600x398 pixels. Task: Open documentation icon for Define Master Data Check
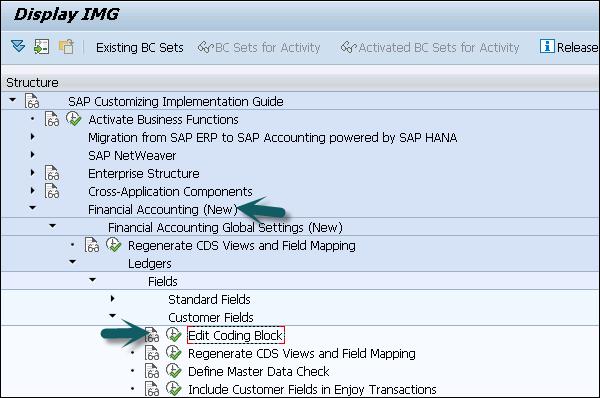[x=152, y=371]
